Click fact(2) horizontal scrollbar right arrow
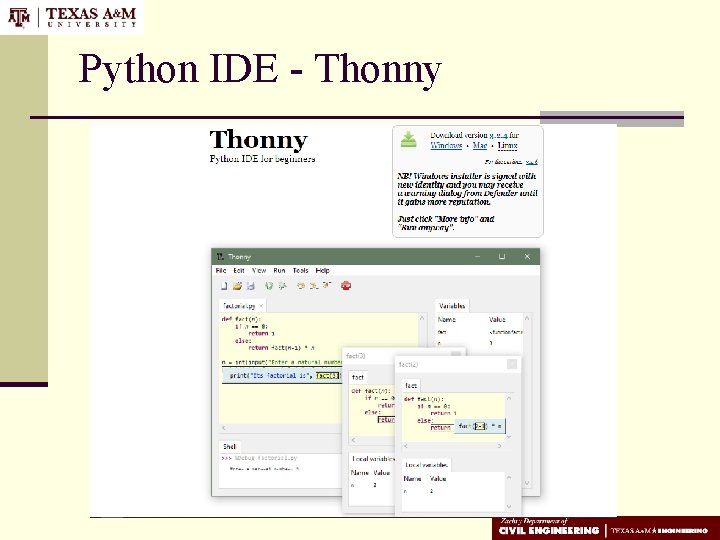 (x=500, y=445)
